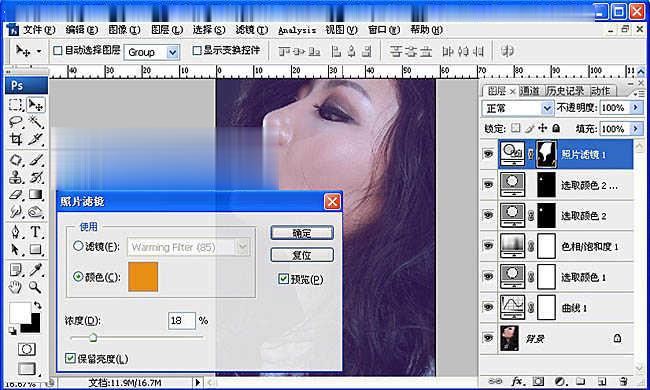Hide the 曲线 1 layer

pyautogui.click(x=488, y=307)
